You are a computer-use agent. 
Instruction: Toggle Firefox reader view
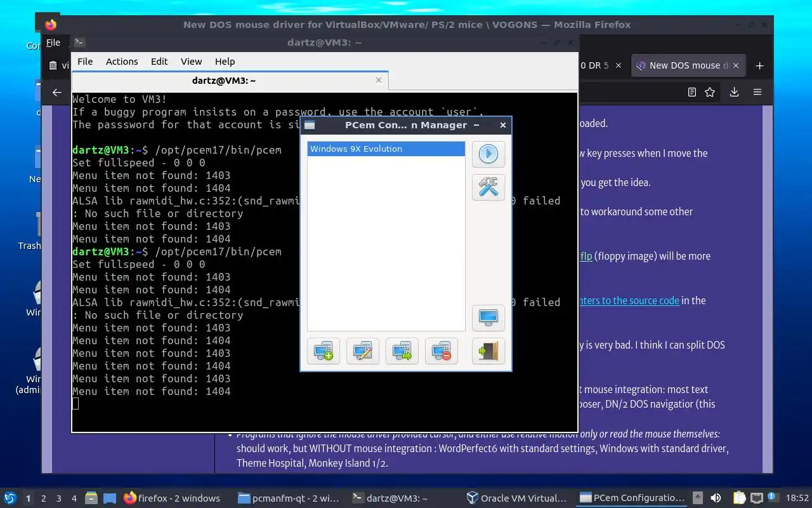coord(692,93)
